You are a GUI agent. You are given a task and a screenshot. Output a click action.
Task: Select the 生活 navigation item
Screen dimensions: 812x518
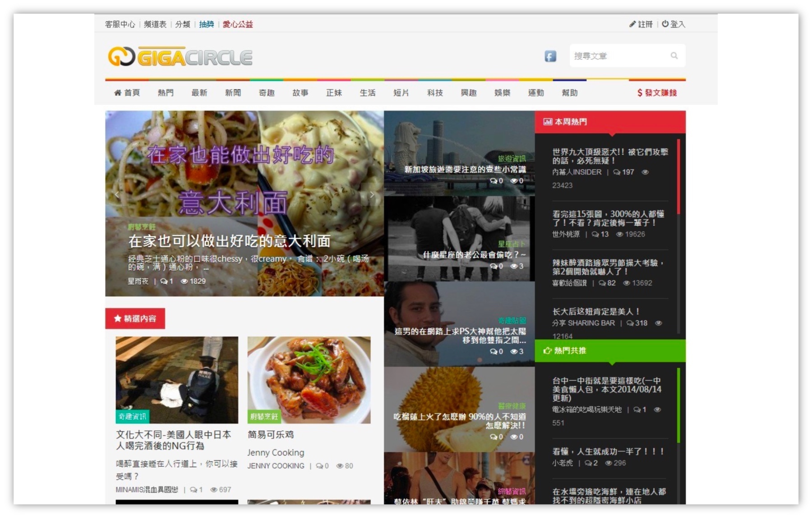[368, 93]
